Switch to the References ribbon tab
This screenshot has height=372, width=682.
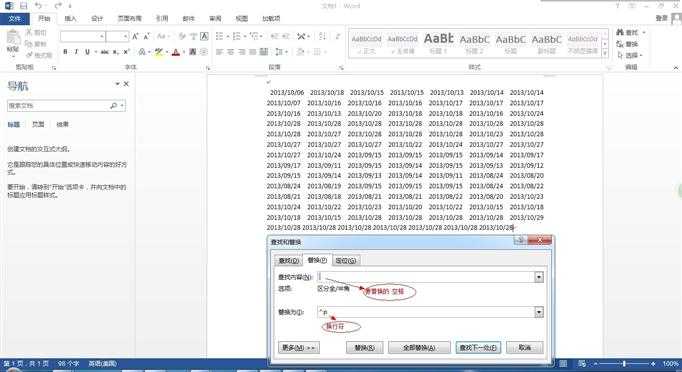pos(162,19)
